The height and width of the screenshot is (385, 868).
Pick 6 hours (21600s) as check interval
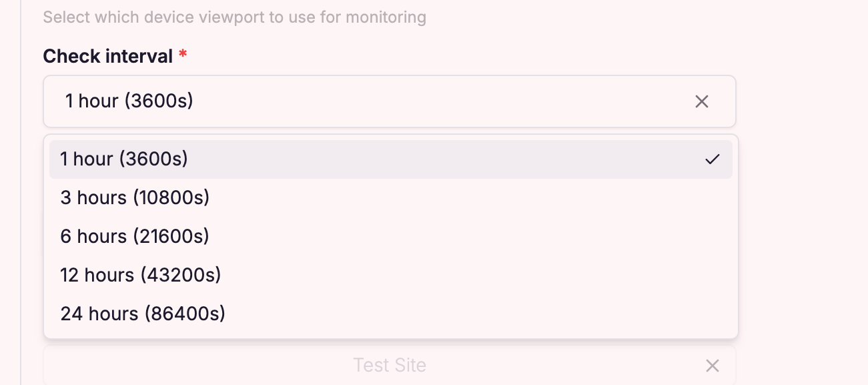point(135,236)
